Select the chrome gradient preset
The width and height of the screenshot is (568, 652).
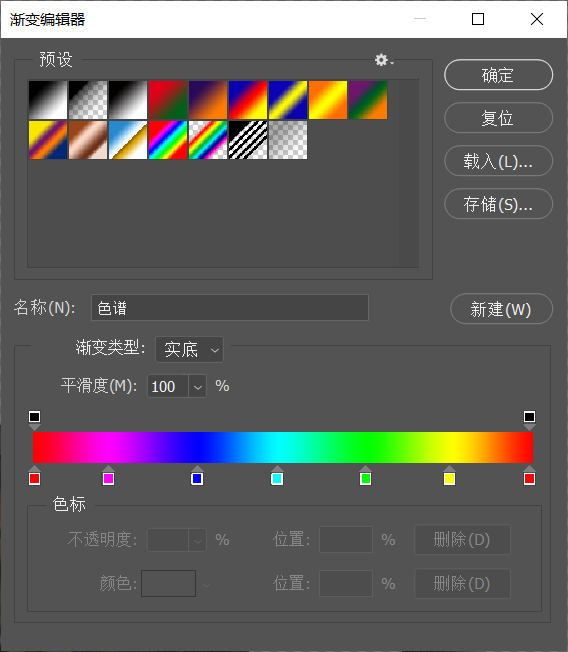[128, 140]
